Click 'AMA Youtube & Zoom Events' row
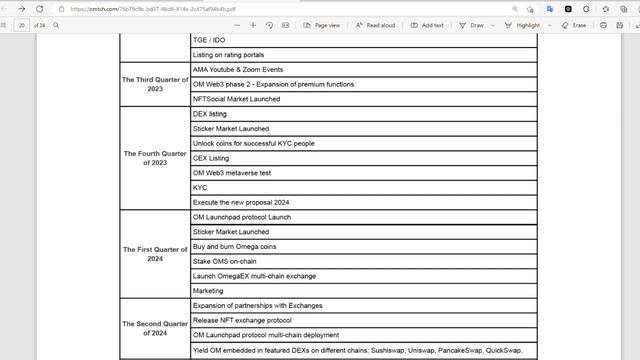Screen dimensions: 640x360 coord(364,69)
